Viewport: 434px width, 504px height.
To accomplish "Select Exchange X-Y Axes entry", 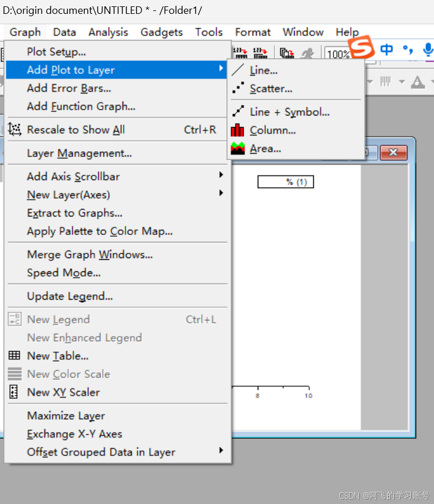I will click(116, 434).
